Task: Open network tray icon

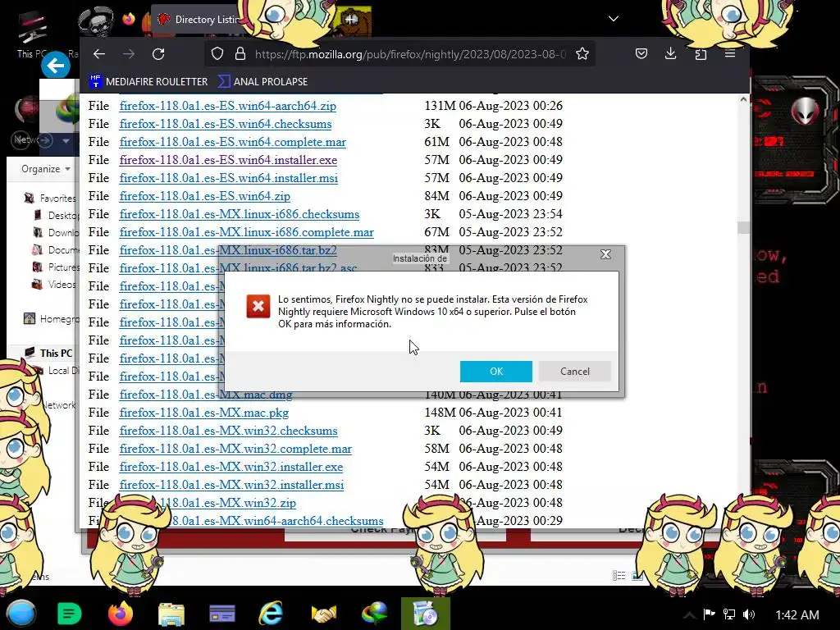Action: pyautogui.click(x=729, y=614)
